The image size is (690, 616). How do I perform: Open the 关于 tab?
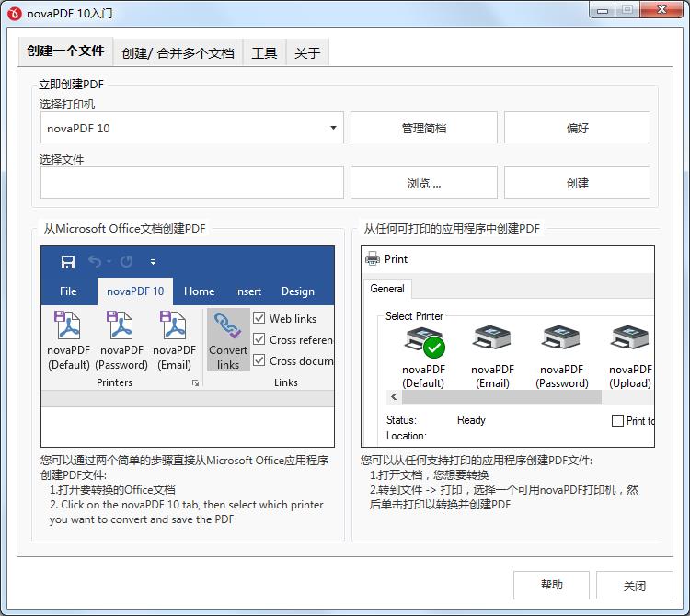(307, 52)
